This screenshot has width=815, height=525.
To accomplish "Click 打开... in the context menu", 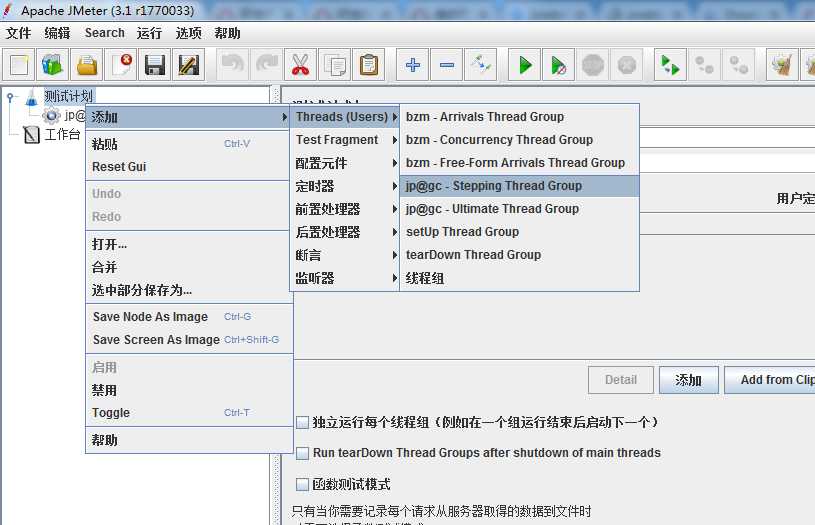I will [x=188, y=244].
